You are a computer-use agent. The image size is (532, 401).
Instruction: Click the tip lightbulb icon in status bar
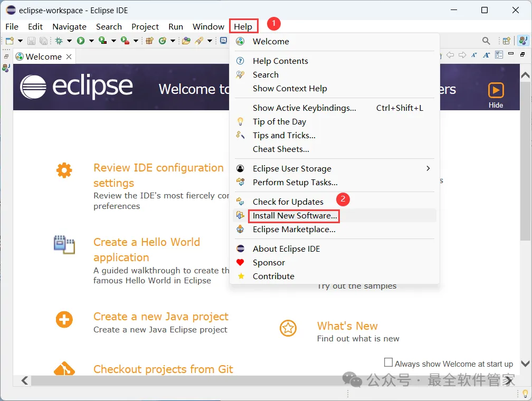(525, 394)
